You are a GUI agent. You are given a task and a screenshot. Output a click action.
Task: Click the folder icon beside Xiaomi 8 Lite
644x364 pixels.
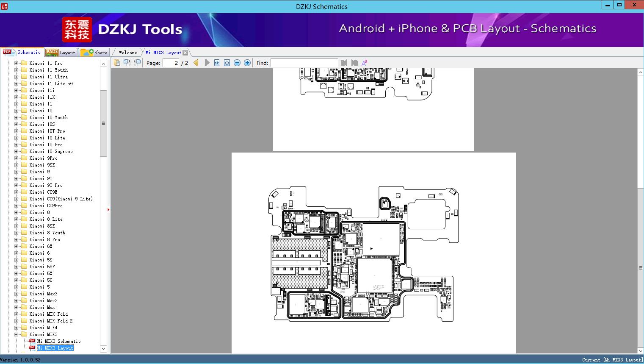24,219
